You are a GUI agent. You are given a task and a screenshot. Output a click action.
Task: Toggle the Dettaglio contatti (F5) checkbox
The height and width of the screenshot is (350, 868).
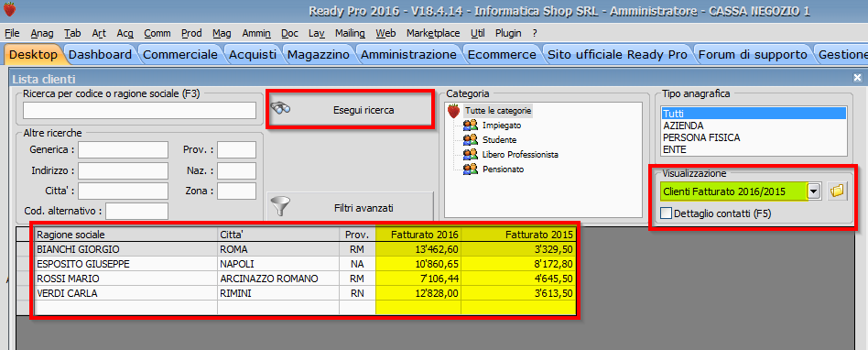[x=667, y=213]
